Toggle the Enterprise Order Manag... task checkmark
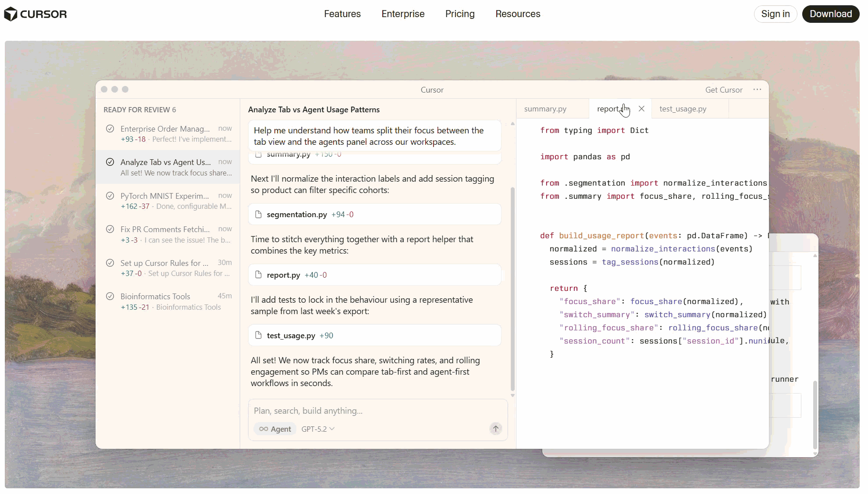The image size is (868, 494). [110, 129]
